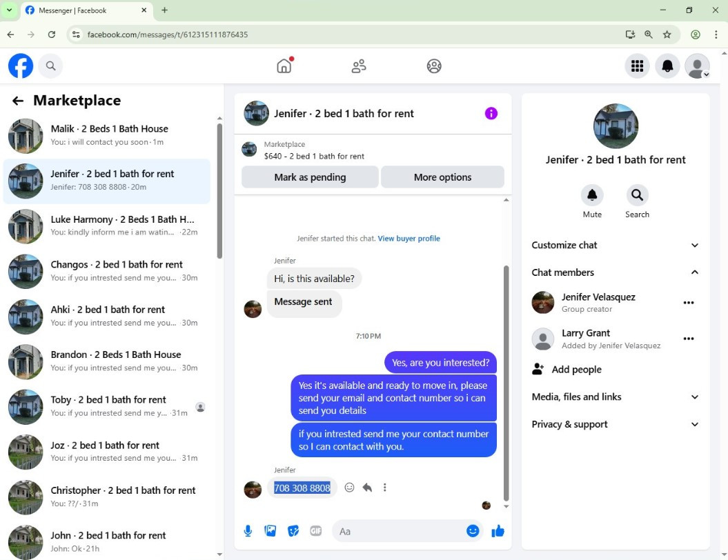This screenshot has height=560, width=728.
Task: Open the emoji picker in message box
Action: (472, 531)
